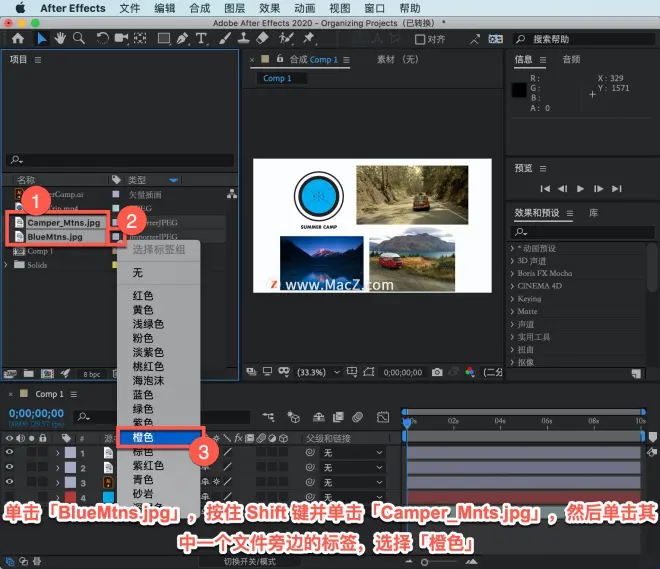
Task: Select the Rectangle shape tool
Action: click(164, 39)
